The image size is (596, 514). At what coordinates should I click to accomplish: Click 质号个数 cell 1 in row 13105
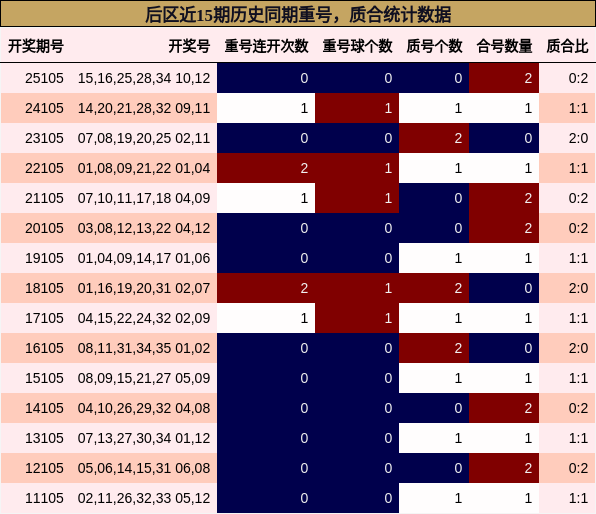click(434, 438)
